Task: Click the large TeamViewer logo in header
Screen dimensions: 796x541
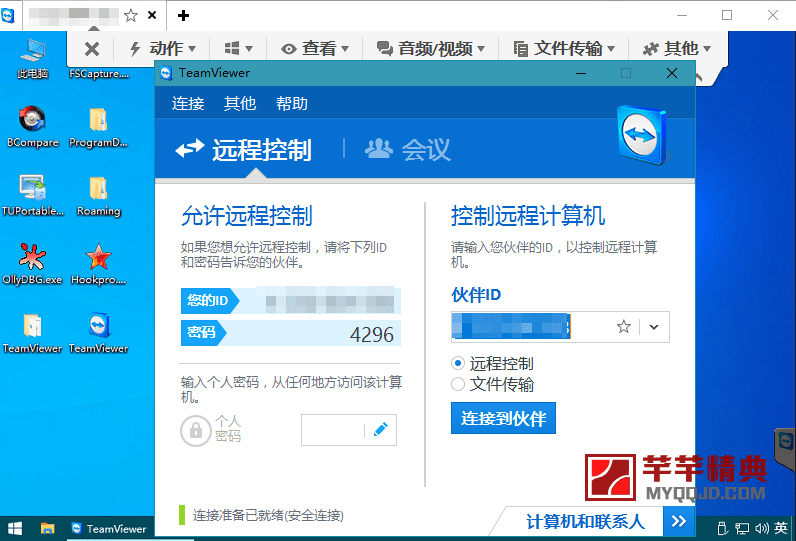Action: (x=642, y=135)
